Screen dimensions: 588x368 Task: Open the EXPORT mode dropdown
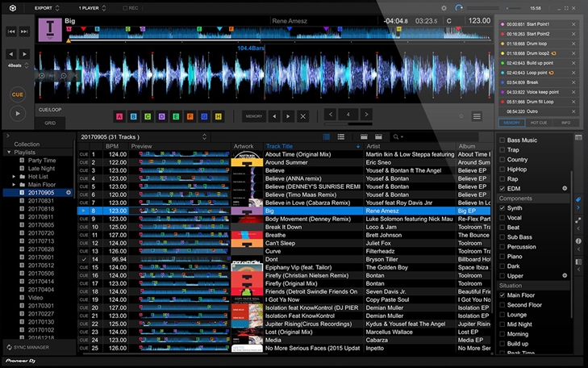point(47,8)
